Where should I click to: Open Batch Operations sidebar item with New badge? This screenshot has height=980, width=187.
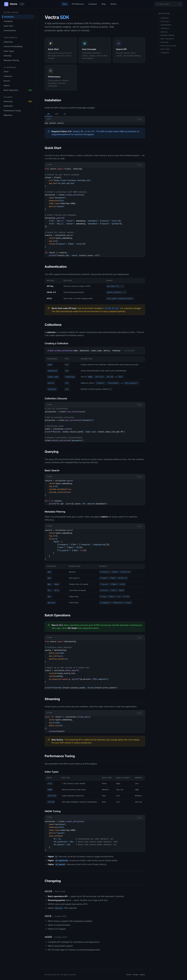pos(18,90)
